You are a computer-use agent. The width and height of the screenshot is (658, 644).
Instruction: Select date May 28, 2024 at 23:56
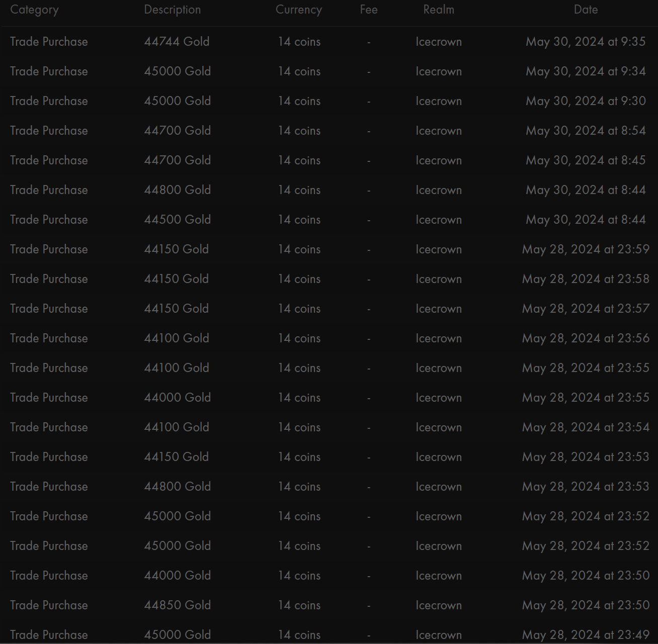click(586, 338)
